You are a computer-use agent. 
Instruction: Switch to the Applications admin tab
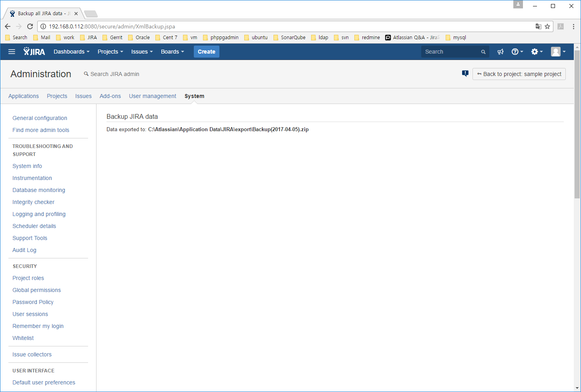[x=24, y=96]
